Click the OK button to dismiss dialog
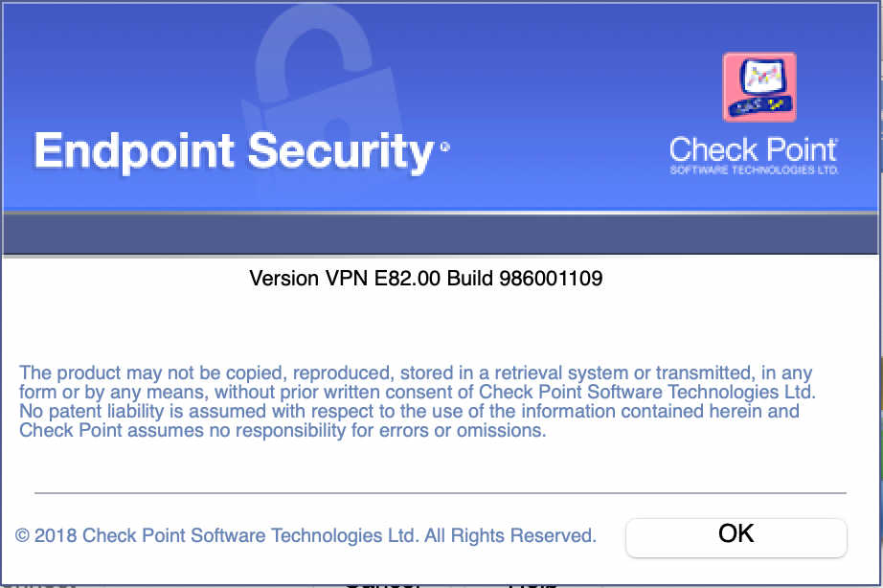883x588 pixels. (736, 538)
